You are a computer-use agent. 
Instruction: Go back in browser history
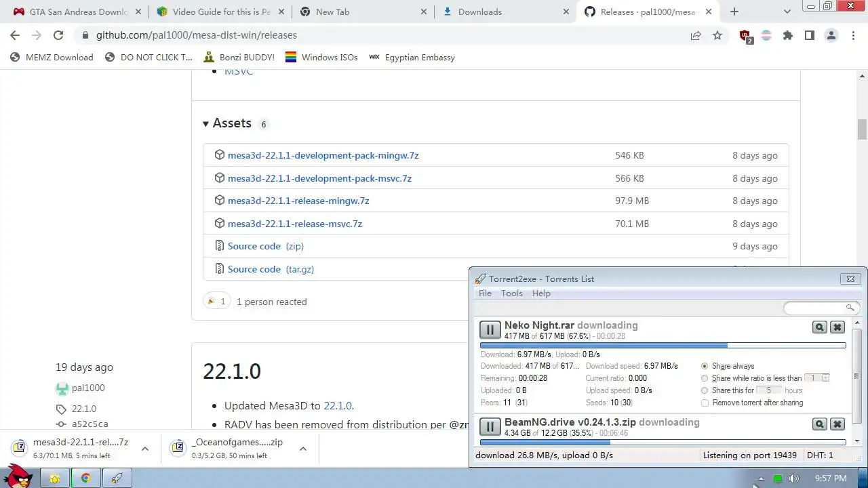pos(15,35)
